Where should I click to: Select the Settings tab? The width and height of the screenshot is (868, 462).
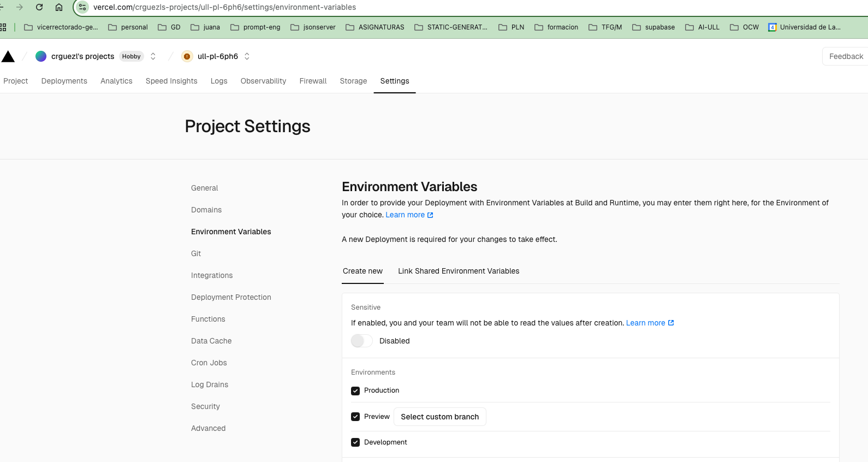(x=395, y=81)
